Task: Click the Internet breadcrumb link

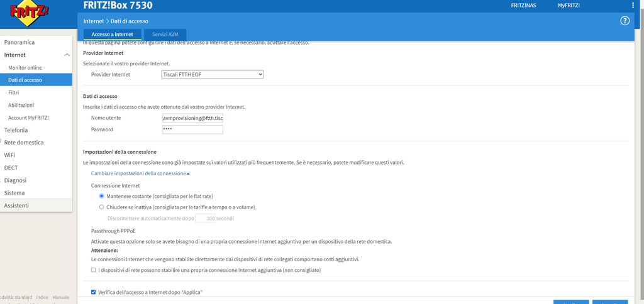Action: point(94,21)
